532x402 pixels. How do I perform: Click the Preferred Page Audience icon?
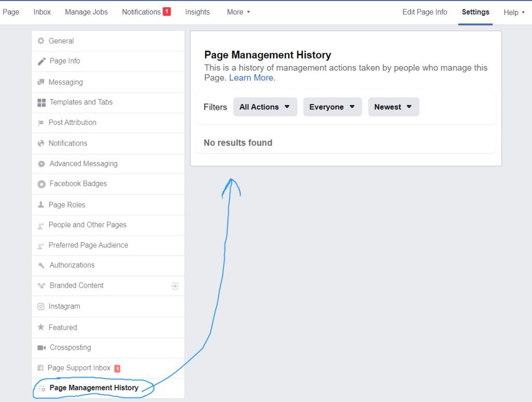point(41,246)
